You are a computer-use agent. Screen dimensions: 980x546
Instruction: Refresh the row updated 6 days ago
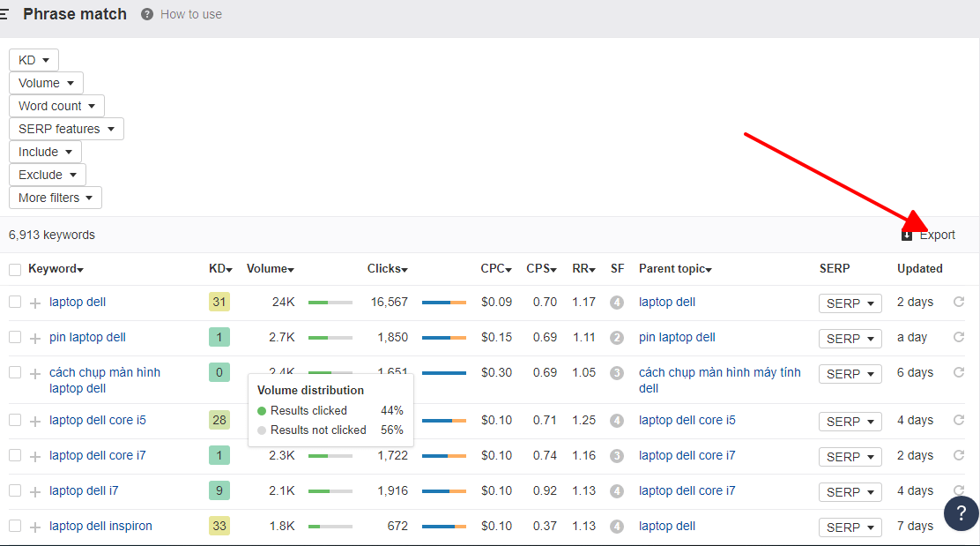[959, 373]
